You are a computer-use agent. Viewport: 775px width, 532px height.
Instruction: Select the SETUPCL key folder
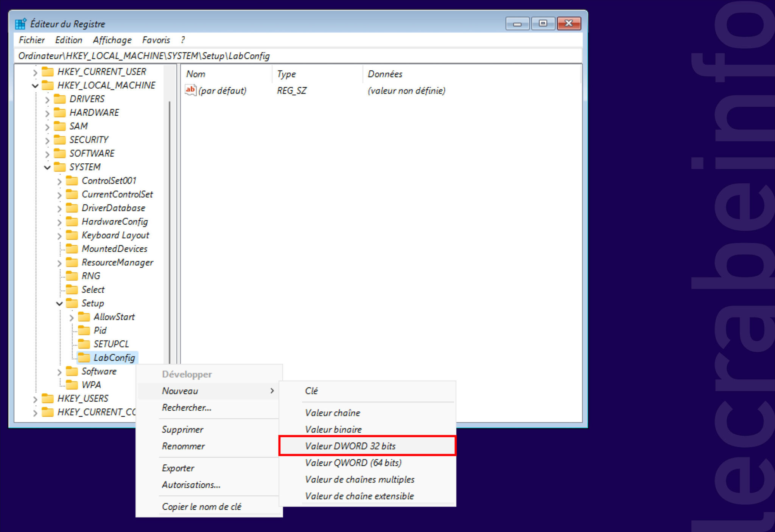coord(110,344)
